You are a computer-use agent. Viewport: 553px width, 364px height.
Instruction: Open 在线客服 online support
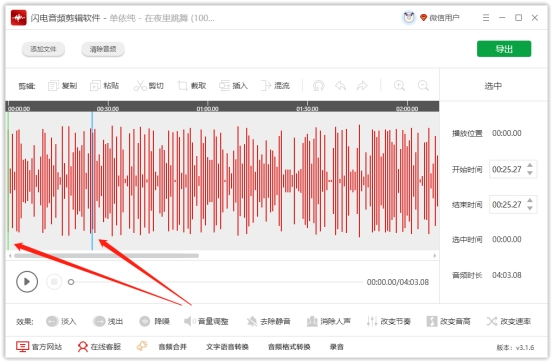[99, 347]
